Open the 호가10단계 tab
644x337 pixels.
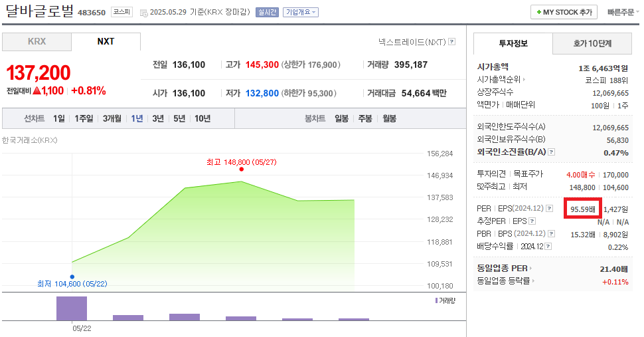click(x=592, y=43)
